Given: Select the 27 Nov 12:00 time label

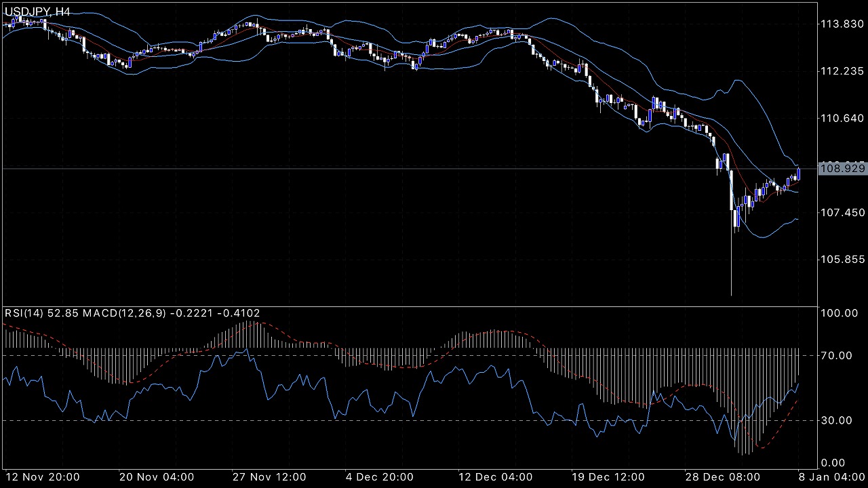Looking at the screenshot, I should pyautogui.click(x=270, y=476).
